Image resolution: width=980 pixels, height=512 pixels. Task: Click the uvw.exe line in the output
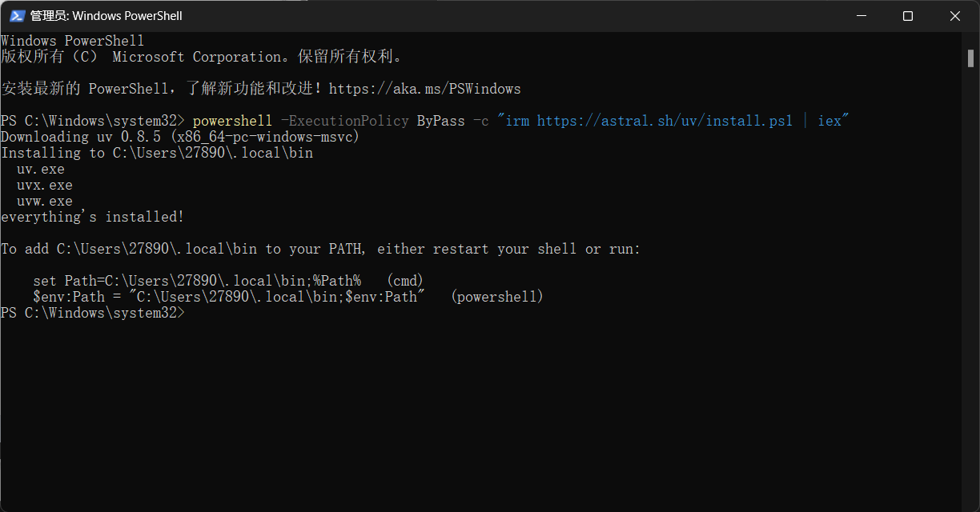(x=44, y=201)
